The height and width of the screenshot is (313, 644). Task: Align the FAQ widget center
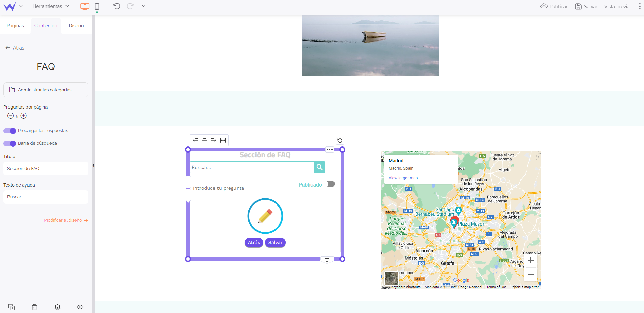pos(205,140)
